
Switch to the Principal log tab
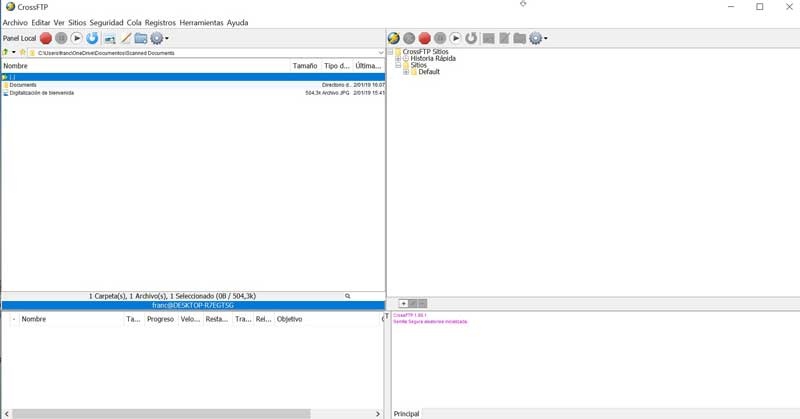coord(407,414)
